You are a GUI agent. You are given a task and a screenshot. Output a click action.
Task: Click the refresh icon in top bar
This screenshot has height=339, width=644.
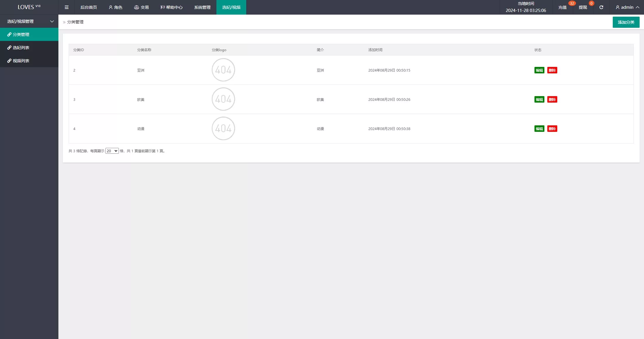pos(601,7)
